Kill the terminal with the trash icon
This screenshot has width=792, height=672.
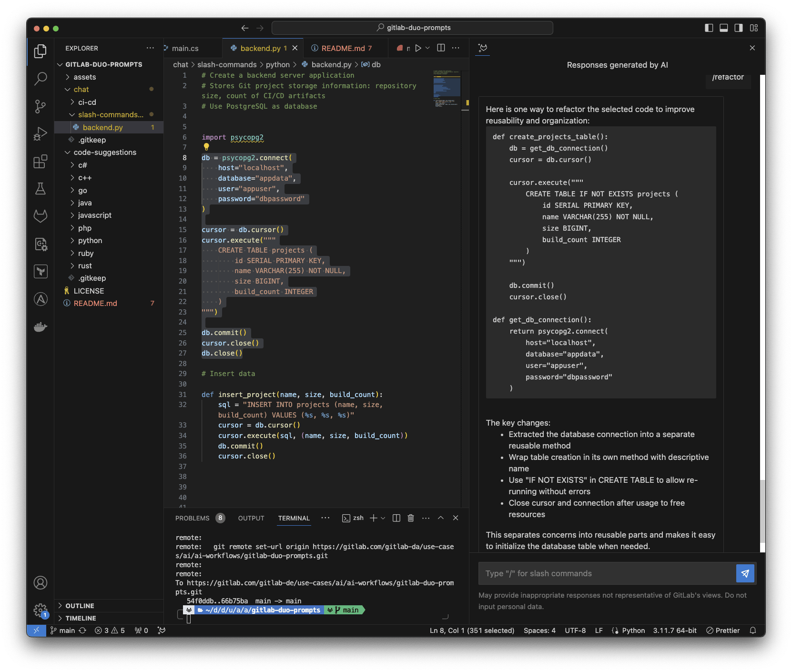point(411,518)
